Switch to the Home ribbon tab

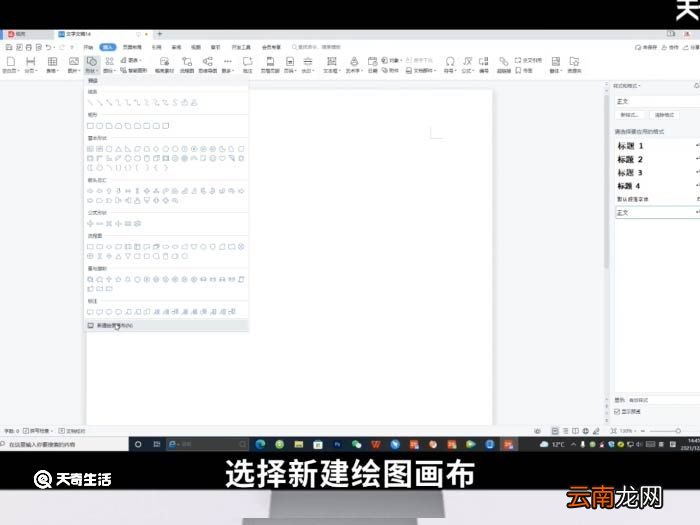88,47
